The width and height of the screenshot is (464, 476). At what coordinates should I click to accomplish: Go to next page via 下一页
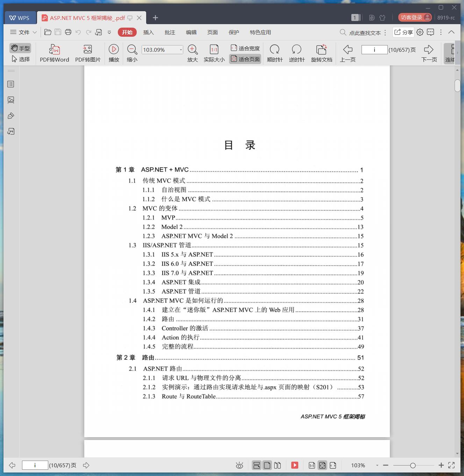[x=429, y=53]
